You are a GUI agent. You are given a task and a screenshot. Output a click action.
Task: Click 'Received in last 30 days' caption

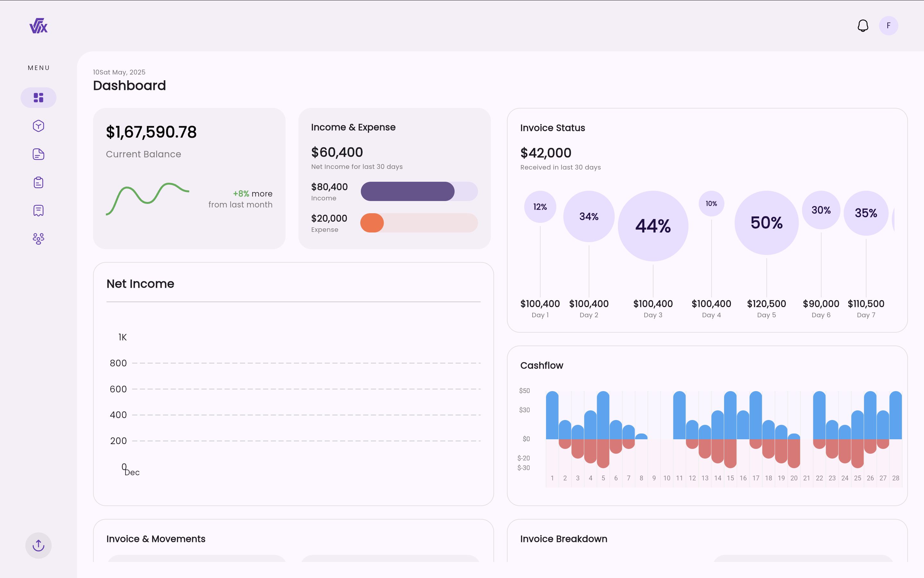pos(560,167)
